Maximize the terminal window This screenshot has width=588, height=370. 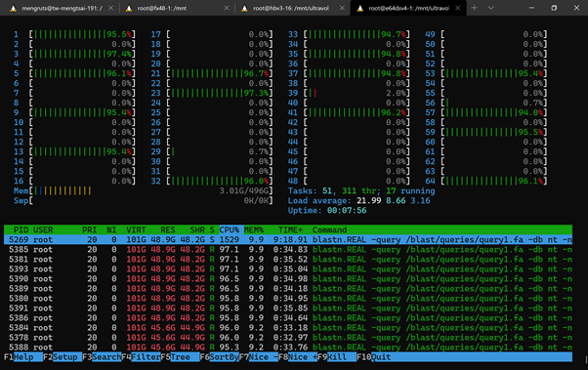click(554, 8)
